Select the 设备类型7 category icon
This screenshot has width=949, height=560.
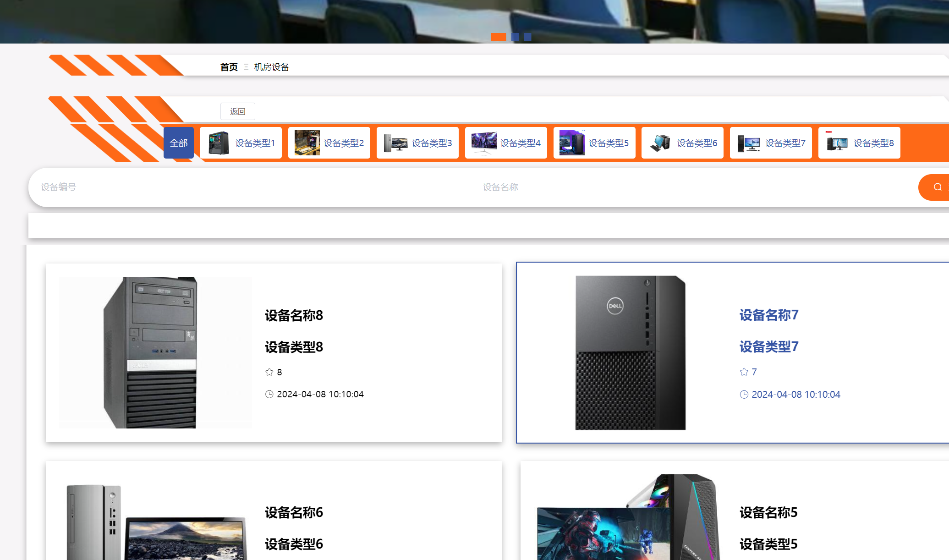(748, 143)
